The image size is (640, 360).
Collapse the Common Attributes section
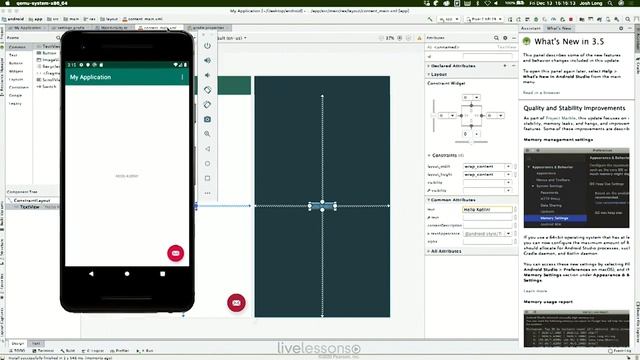click(x=429, y=200)
